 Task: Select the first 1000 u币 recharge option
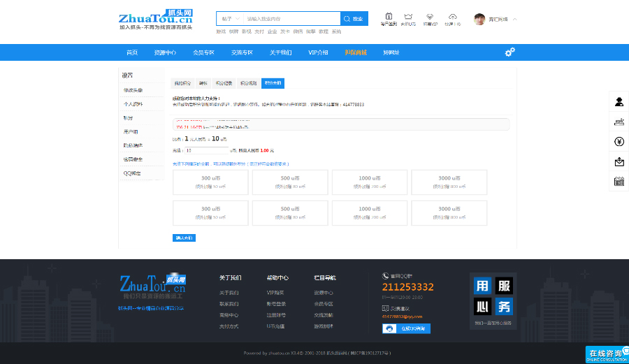pyautogui.click(x=369, y=182)
